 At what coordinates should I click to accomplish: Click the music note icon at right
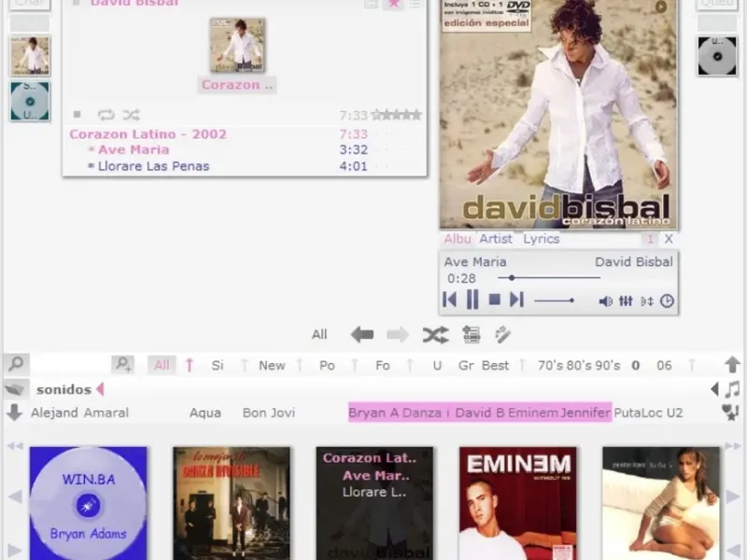click(x=733, y=389)
